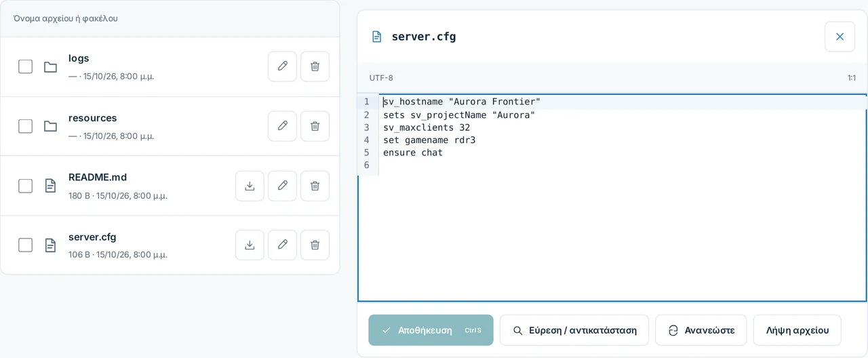Click line number 1 in editor gutter
The image size is (868, 358).
point(366,102)
